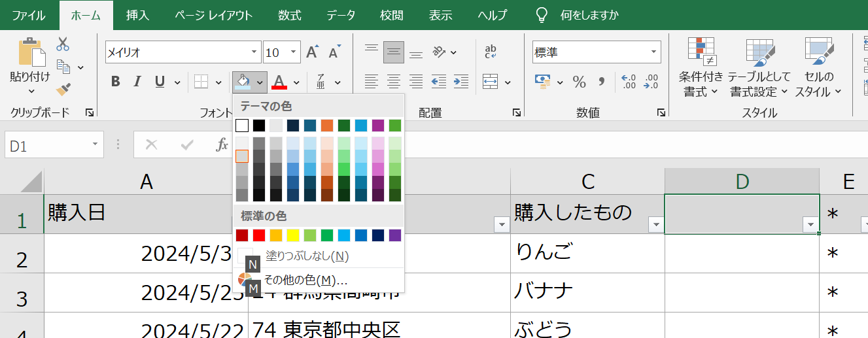Viewport: 868px width, 338px height.
Task: Click the decrease decimal icon
Action: [651, 82]
